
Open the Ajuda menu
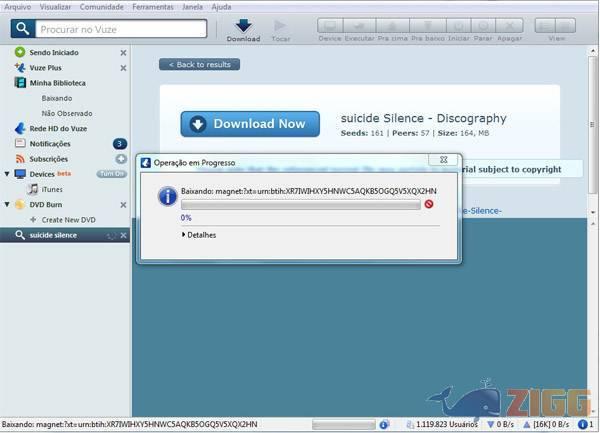[221, 7]
